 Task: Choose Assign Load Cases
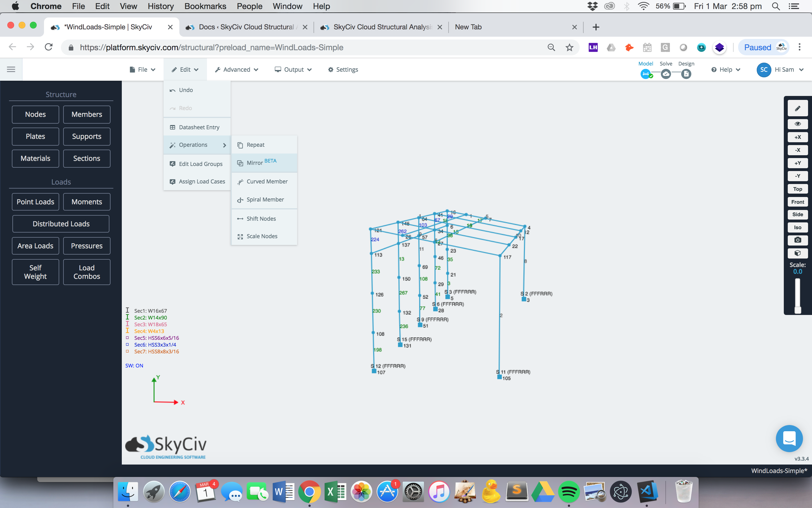click(197, 181)
